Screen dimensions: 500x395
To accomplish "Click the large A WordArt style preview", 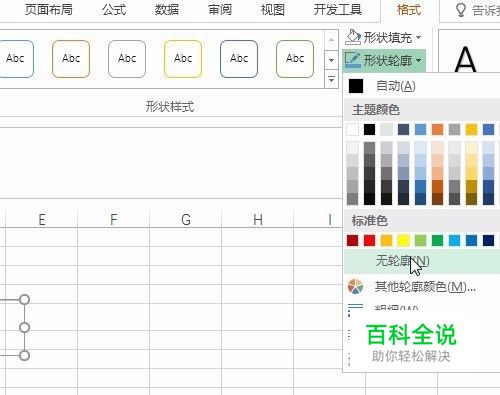I will point(465,59).
